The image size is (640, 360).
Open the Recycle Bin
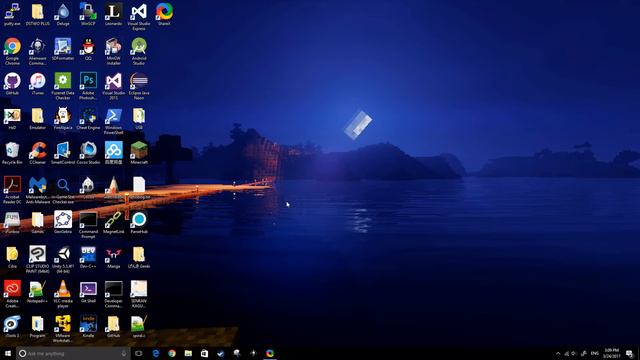(12, 153)
